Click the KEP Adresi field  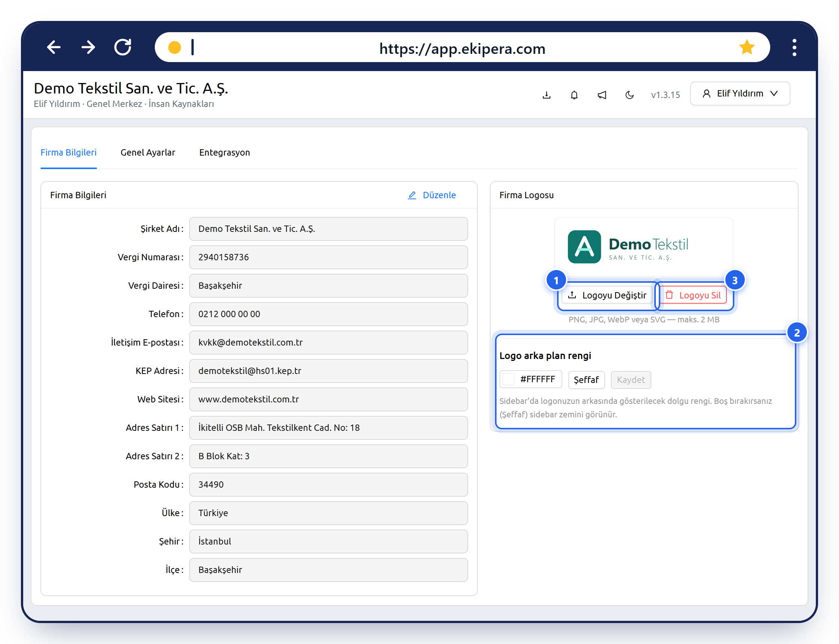coord(329,371)
